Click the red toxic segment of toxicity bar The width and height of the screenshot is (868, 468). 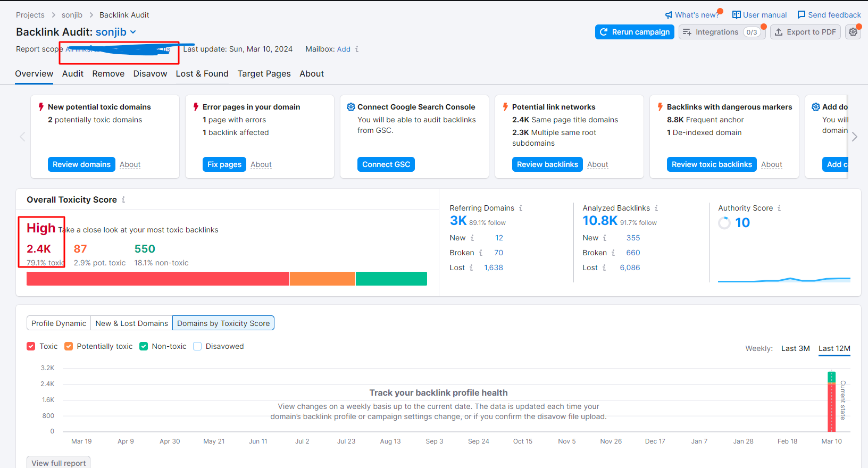pyautogui.click(x=158, y=279)
